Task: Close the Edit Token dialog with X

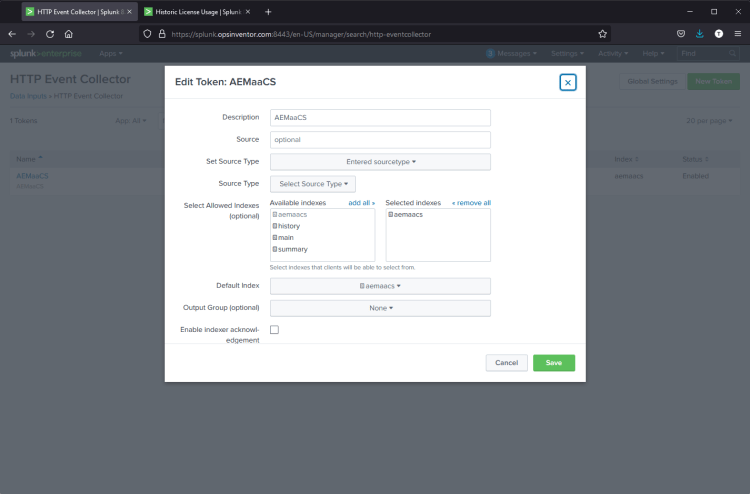Action: [568, 82]
